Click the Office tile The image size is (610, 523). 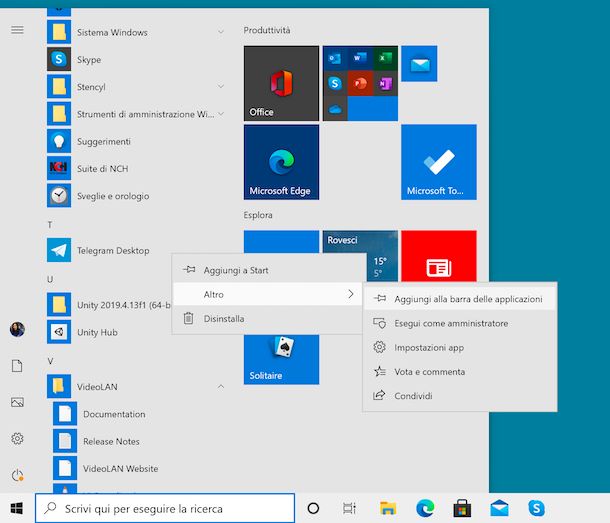click(x=281, y=83)
